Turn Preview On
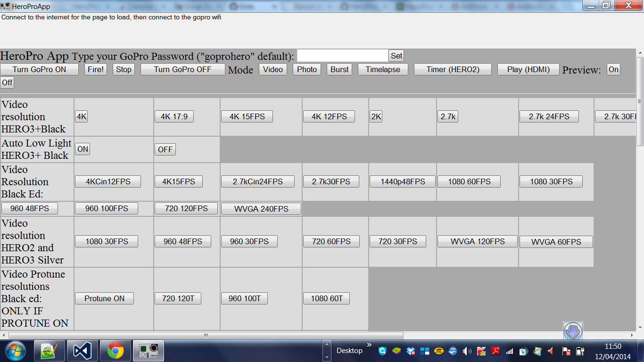 click(x=613, y=69)
